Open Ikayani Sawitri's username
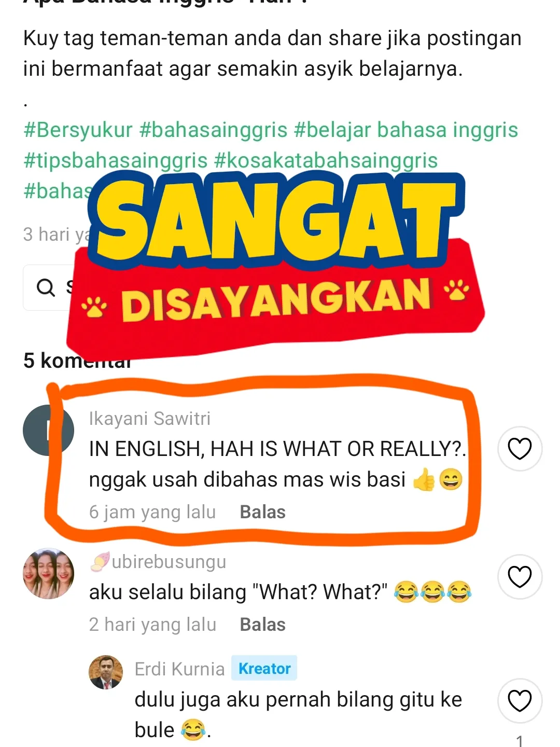560x747 pixels. [150, 418]
